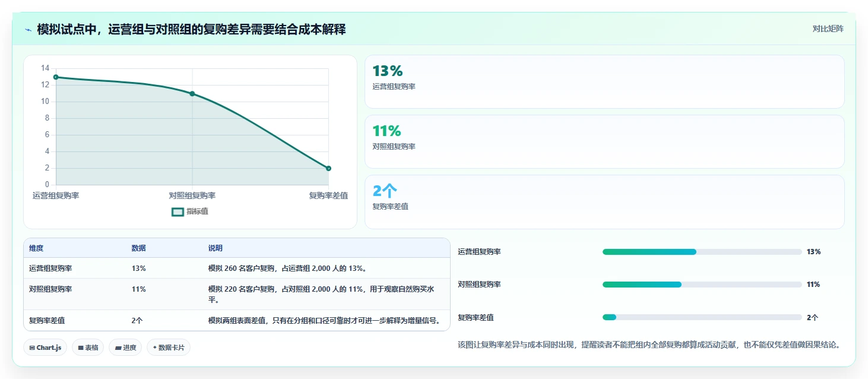Click the 对照组复购率 x-axis label on chart
The width and height of the screenshot is (868, 379).
pyautogui.click(x=192, y=195)
